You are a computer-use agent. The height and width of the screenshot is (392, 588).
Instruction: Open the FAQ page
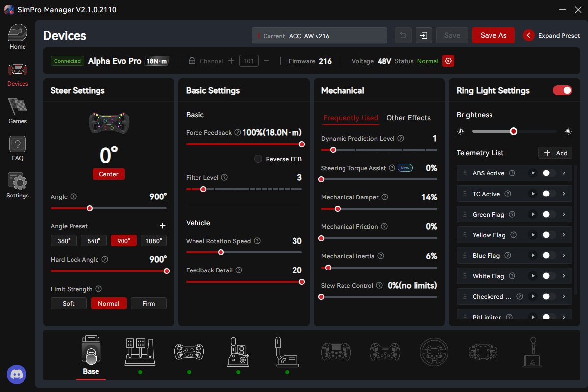[18, 149]
